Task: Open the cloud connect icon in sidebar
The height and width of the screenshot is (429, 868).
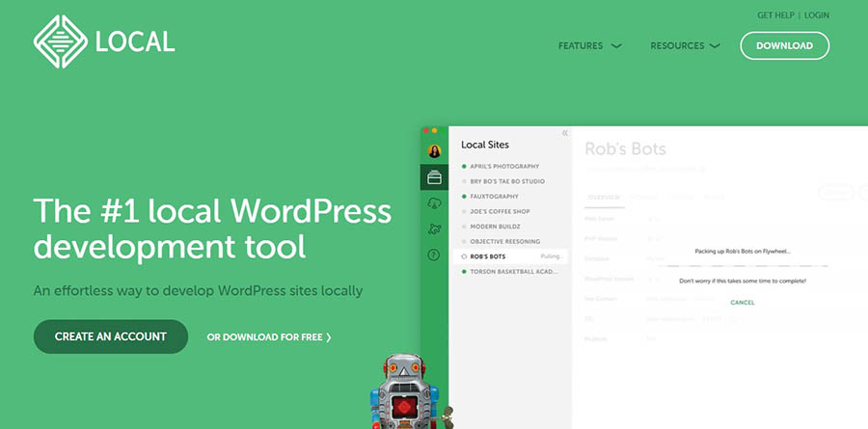Action: (x=434, y=203)
